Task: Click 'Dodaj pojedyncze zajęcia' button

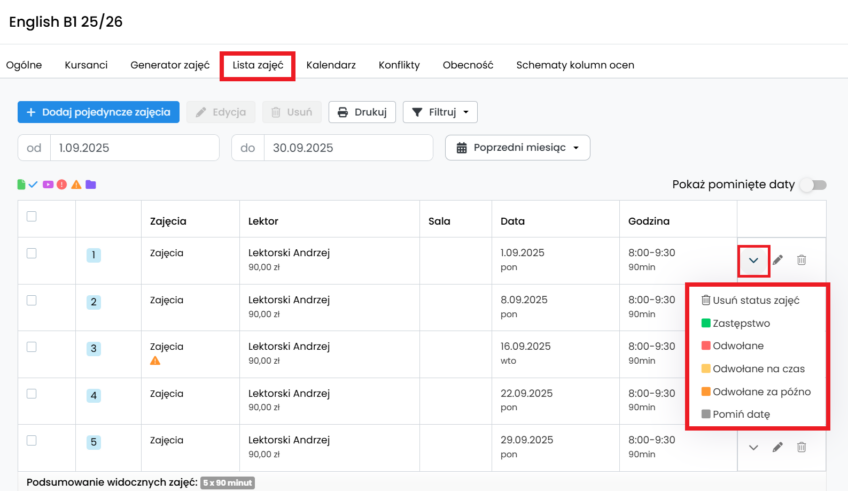Action: tap(99, 112)
